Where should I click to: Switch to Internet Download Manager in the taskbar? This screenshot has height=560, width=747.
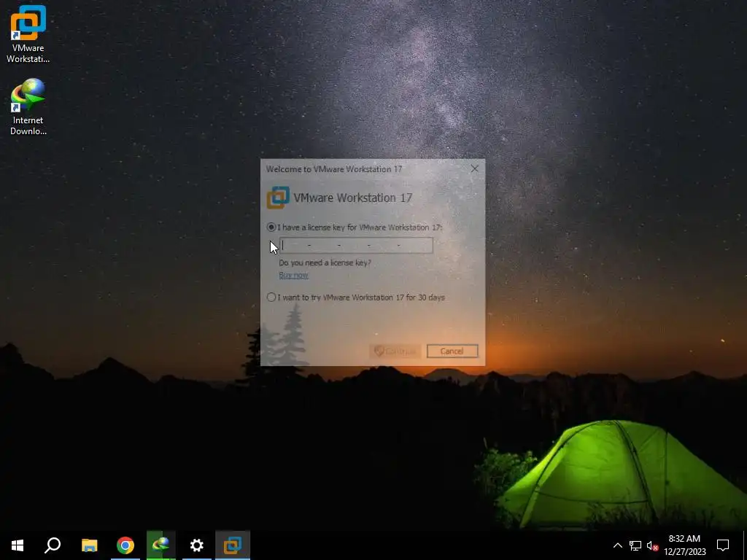pyautogui.click(x=161, y=545)
